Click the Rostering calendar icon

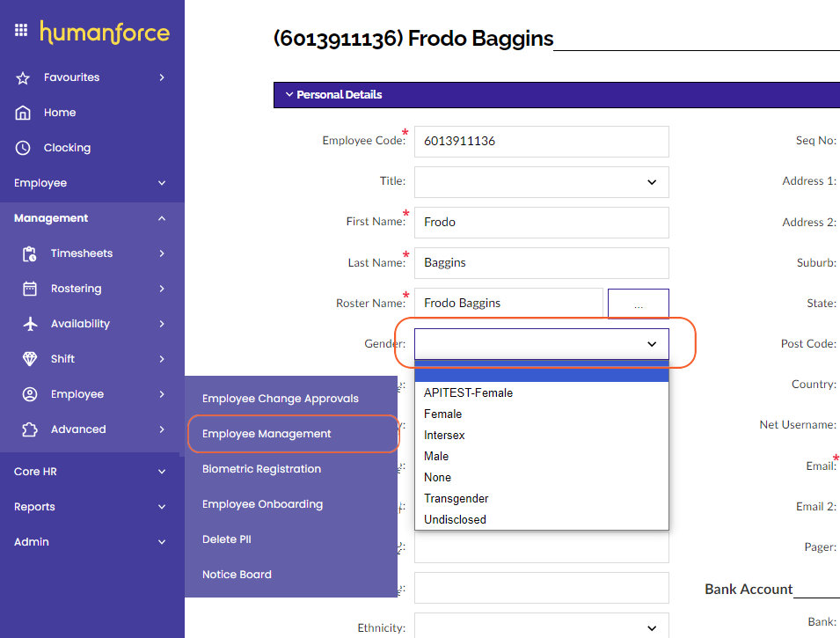point(30,289)
